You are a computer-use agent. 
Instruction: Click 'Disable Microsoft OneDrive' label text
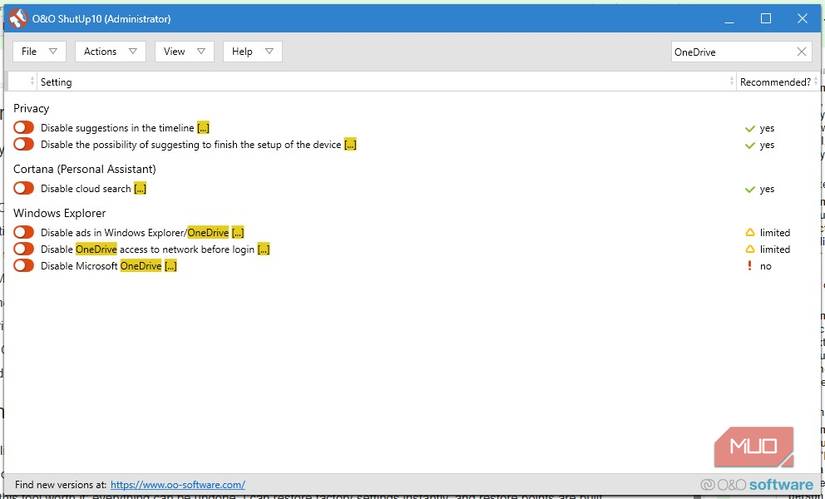point(101,266)
